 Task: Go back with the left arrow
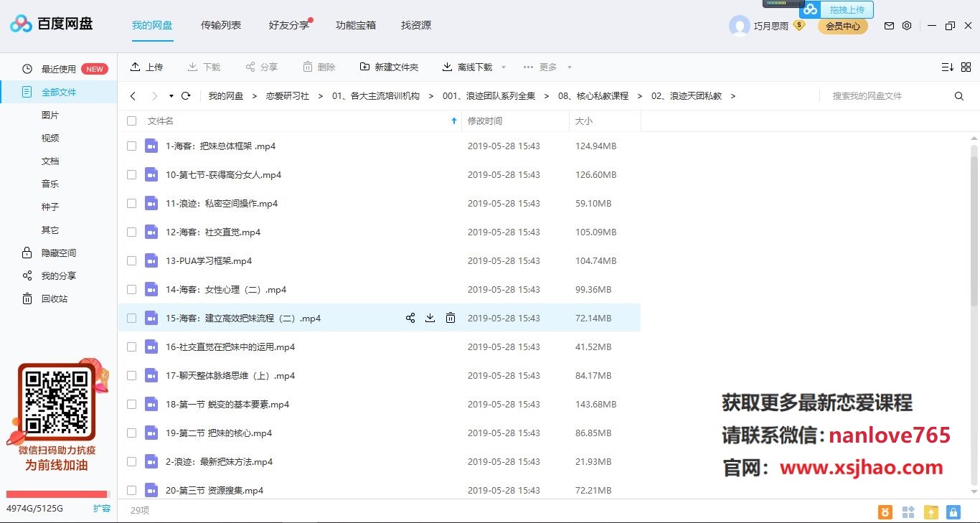coord(133,96)
